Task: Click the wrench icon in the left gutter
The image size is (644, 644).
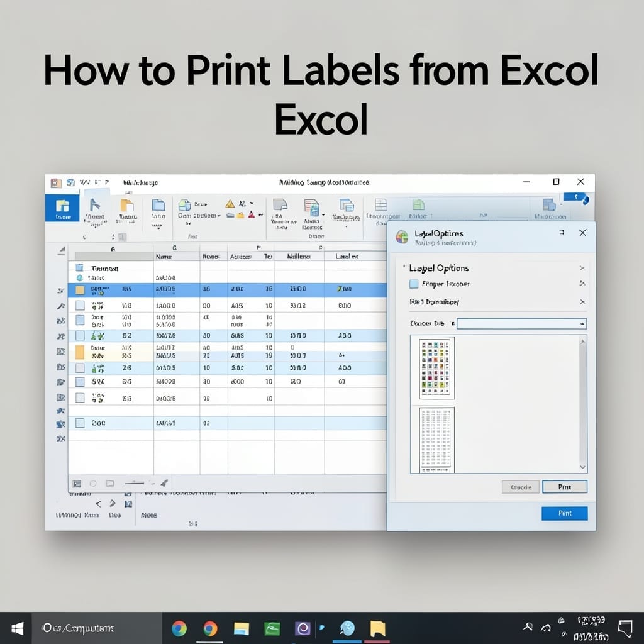Action: pyautogui.click(x=61, y=306)
